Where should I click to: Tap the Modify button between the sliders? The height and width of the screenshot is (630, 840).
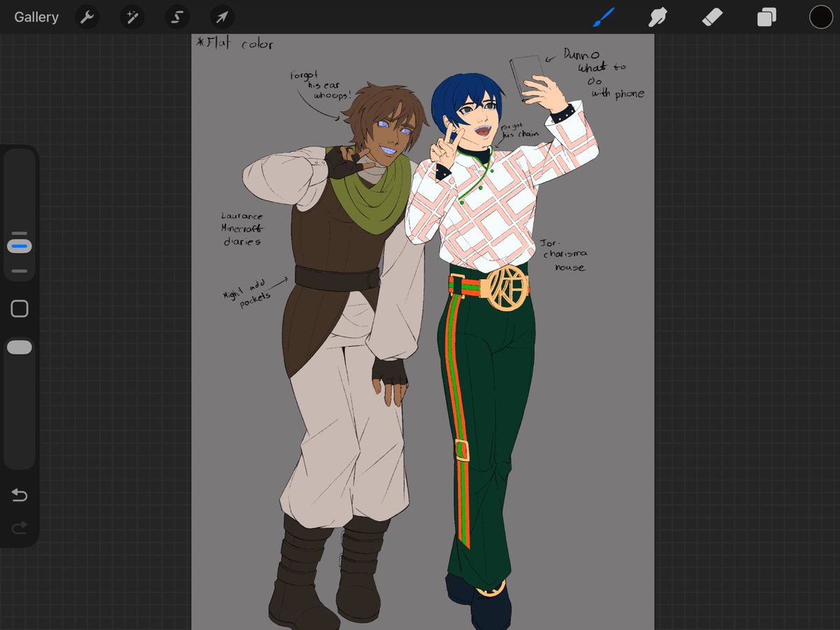[20, 308]
